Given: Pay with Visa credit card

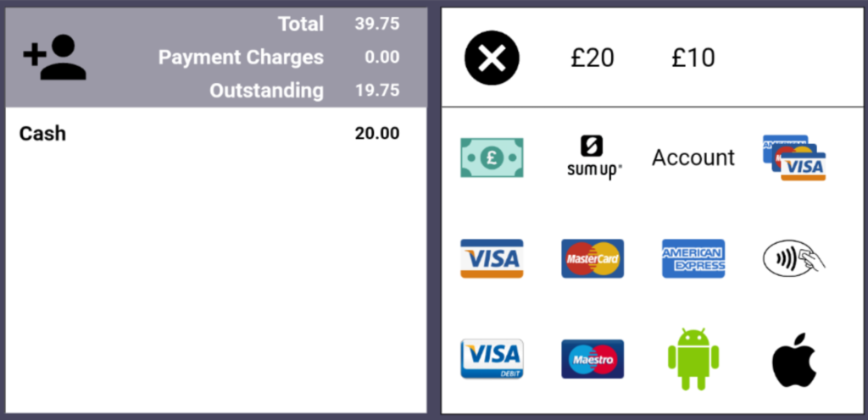Looking at the screenshot, I should click(x=492, y=258).
